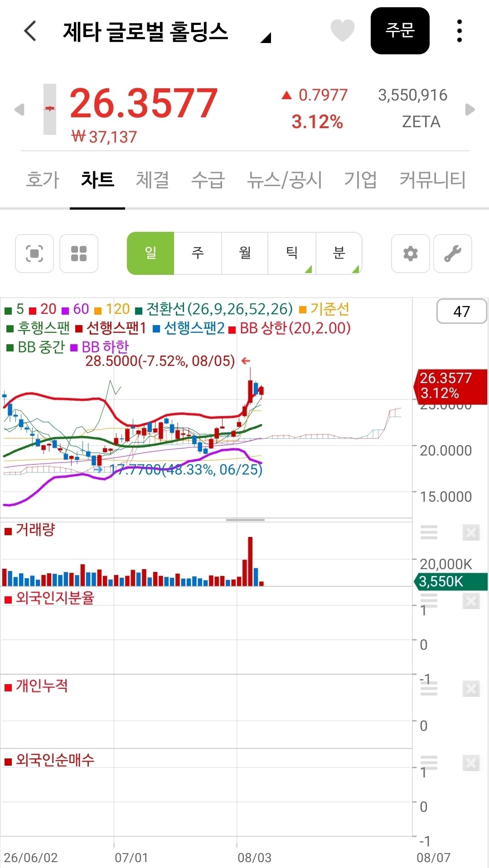Switch to the 호가 tab
The image size is (489, 868).
(x=43, y=180)
